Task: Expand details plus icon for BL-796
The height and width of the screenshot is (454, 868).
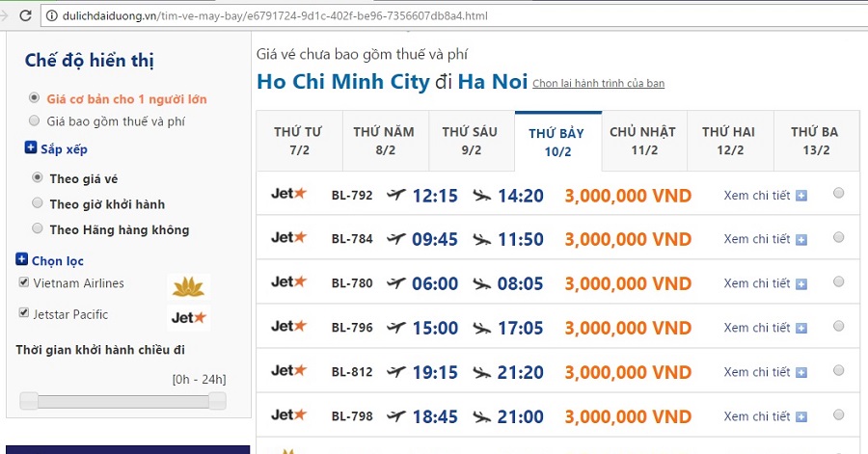Action: point(801,328)
